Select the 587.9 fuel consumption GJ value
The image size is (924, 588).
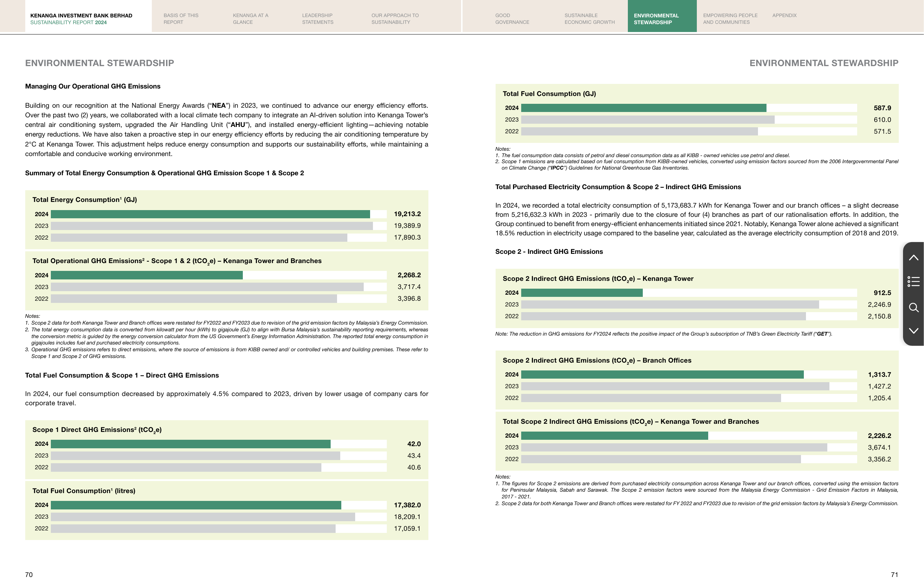pyautogui.click(x=882, y=108)
